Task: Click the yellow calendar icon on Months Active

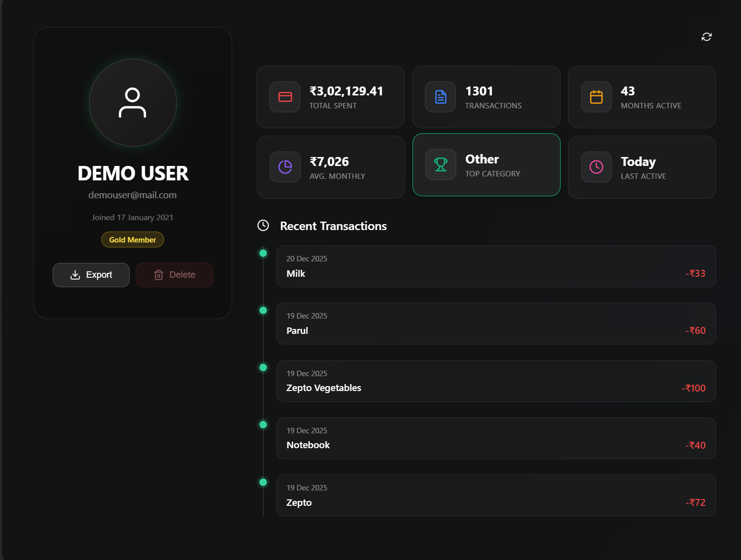Action: 596,97
